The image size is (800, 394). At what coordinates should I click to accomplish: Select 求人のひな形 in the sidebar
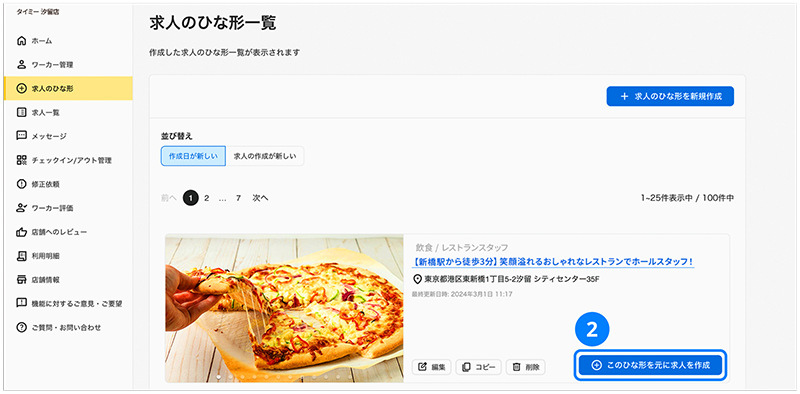[67, 88]
